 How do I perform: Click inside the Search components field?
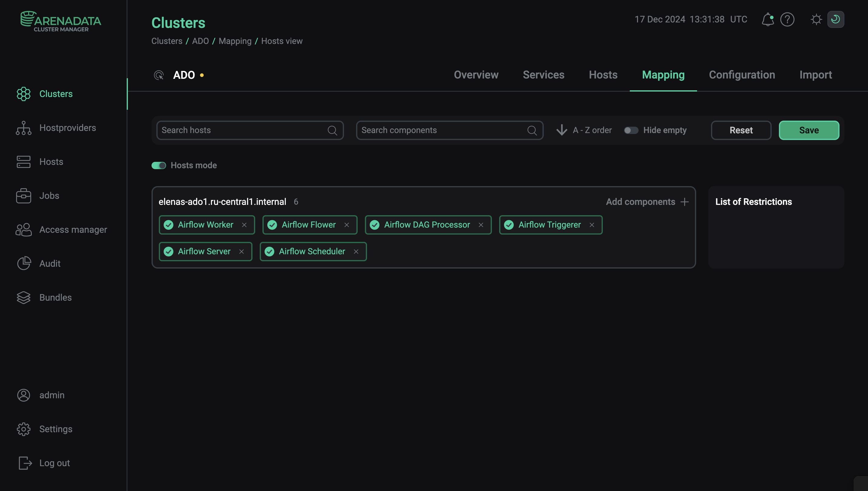click(438, 130)
